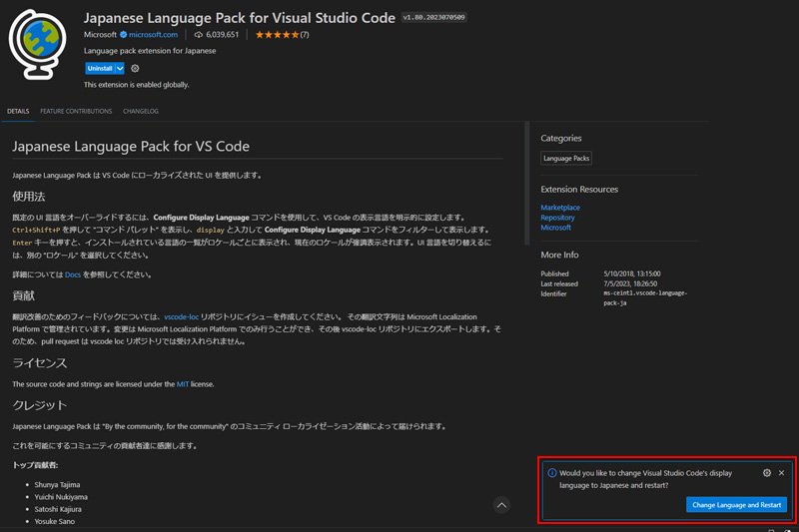799x532 pixels.
Task: Open extension manage gear icon
Action: [135, 68]
